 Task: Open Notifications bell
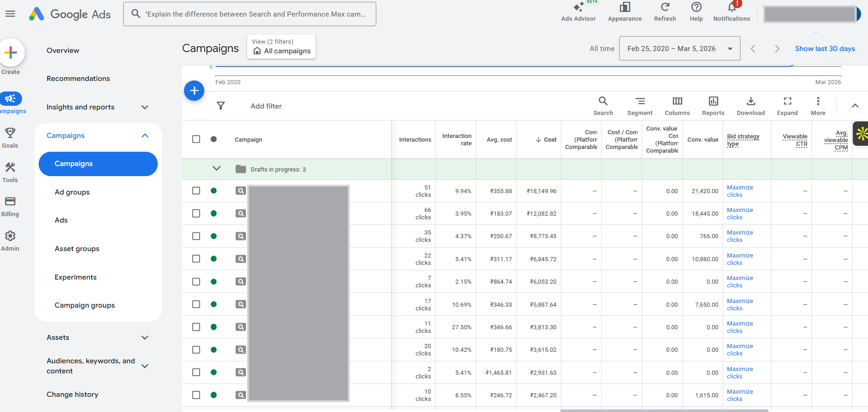(x=731, y=11)
